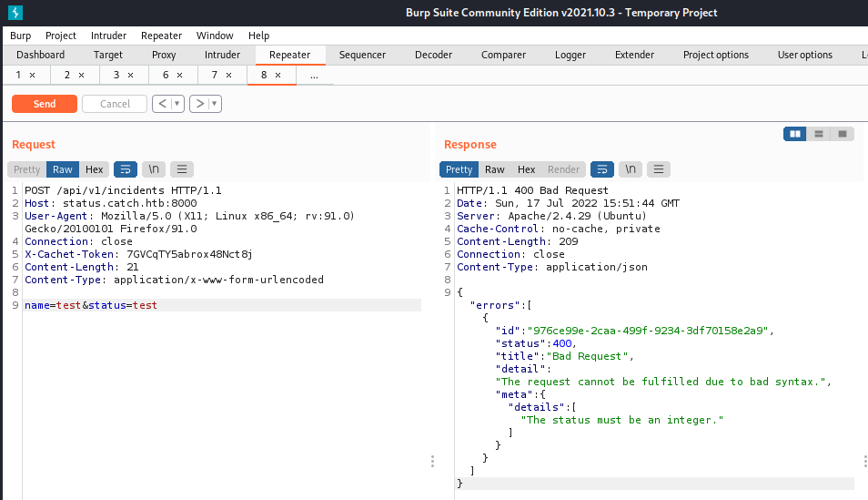Switch to the Logger tab
Image resolution: width=868 pixels, height=500 pixels.
pyautogui.click(x=570, y=55)
